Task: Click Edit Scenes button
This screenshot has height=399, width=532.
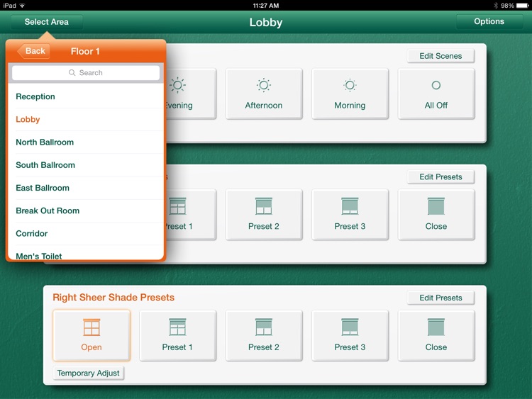Action: coord(440,56)
